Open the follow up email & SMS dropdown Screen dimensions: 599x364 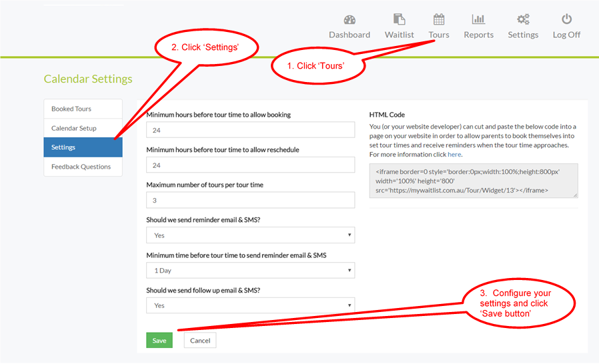tap(250, 305)
